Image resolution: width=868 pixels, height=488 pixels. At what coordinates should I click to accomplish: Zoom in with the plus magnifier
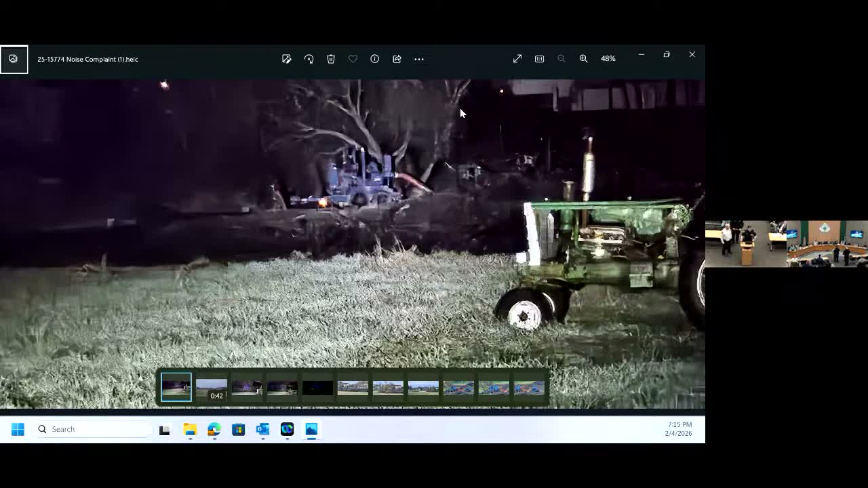(x=583, y=59)
